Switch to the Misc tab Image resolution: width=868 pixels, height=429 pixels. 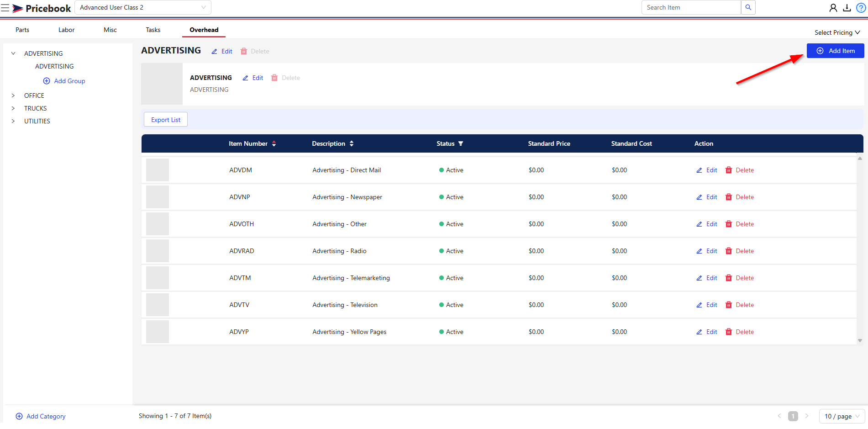click(110, 30)
